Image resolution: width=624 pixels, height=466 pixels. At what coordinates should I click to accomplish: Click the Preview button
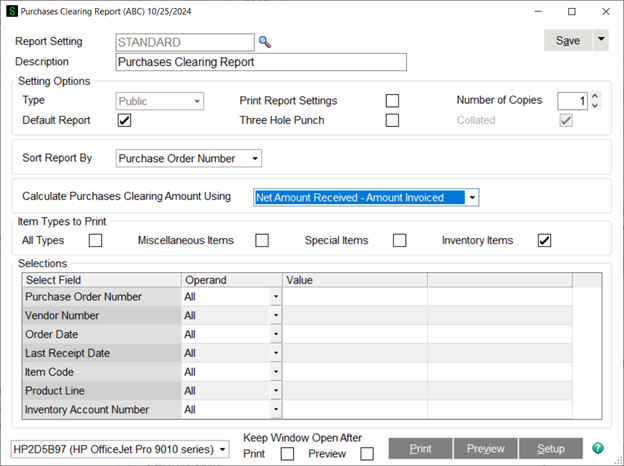click(x=486, y=449)
